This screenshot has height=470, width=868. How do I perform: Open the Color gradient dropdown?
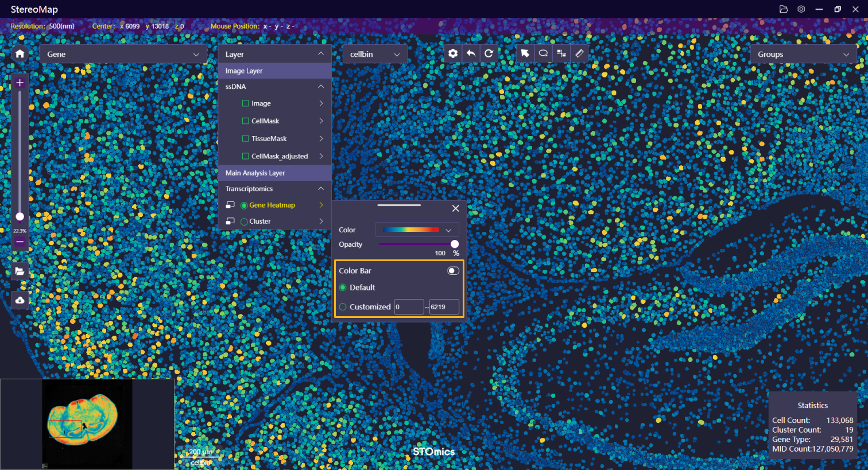pyautogui.click(x=417, y=230)
